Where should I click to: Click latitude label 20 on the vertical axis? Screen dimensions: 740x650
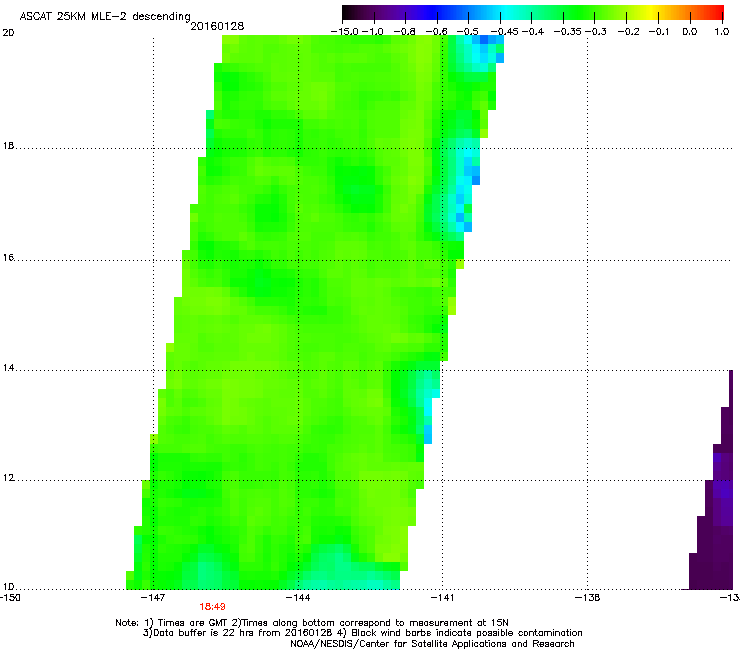click(8, 33)
